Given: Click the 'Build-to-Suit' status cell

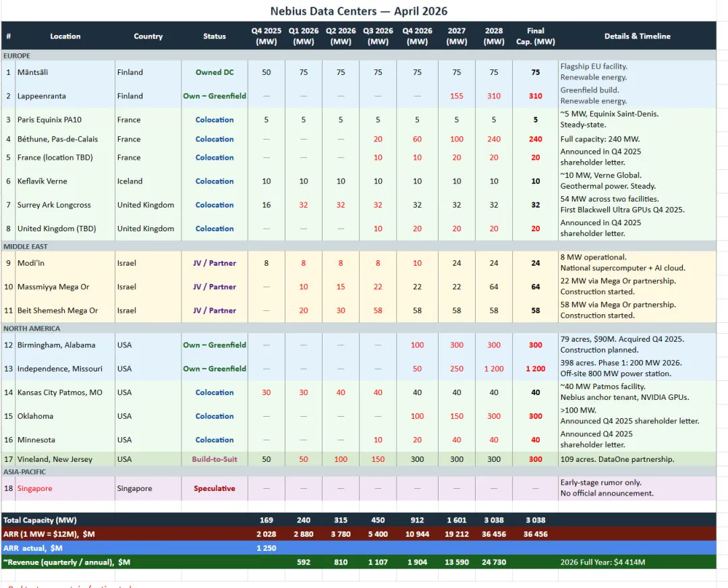Looking at the screenshot, I should point(215,459).
